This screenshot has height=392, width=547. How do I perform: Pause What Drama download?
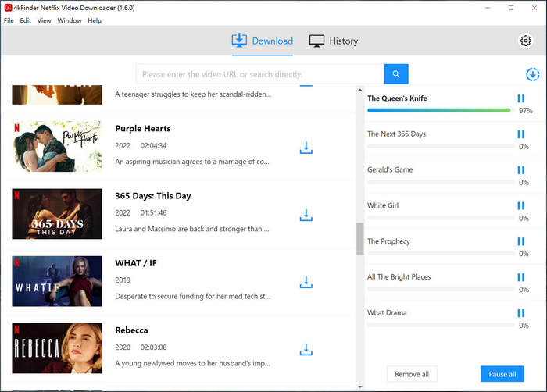[x=521, y=313]
